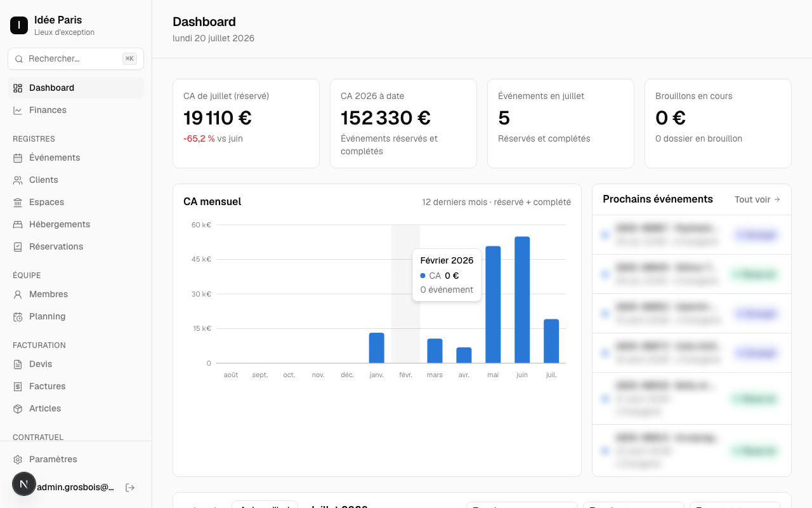
Task: Open Dashboard via its sidebar grid icon
Action: coord(18,88)
